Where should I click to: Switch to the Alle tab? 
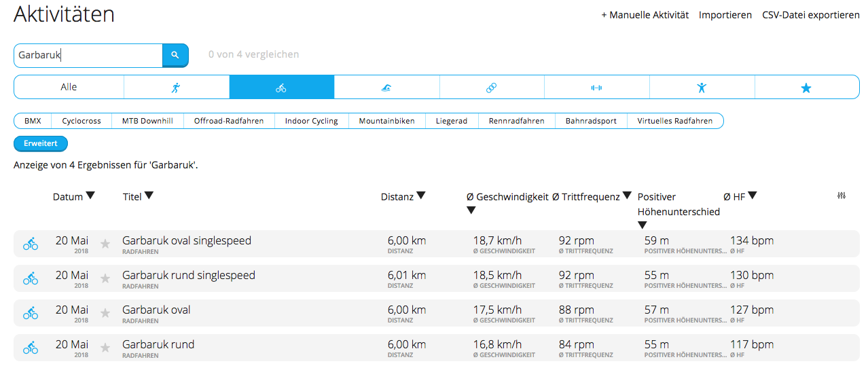pos(69,87)
